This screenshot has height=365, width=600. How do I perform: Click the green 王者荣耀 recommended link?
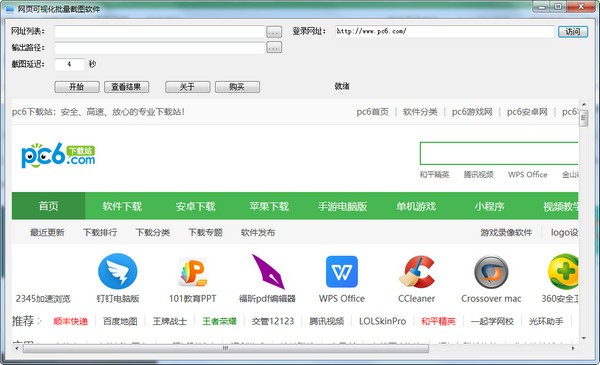tap(219, 321)
